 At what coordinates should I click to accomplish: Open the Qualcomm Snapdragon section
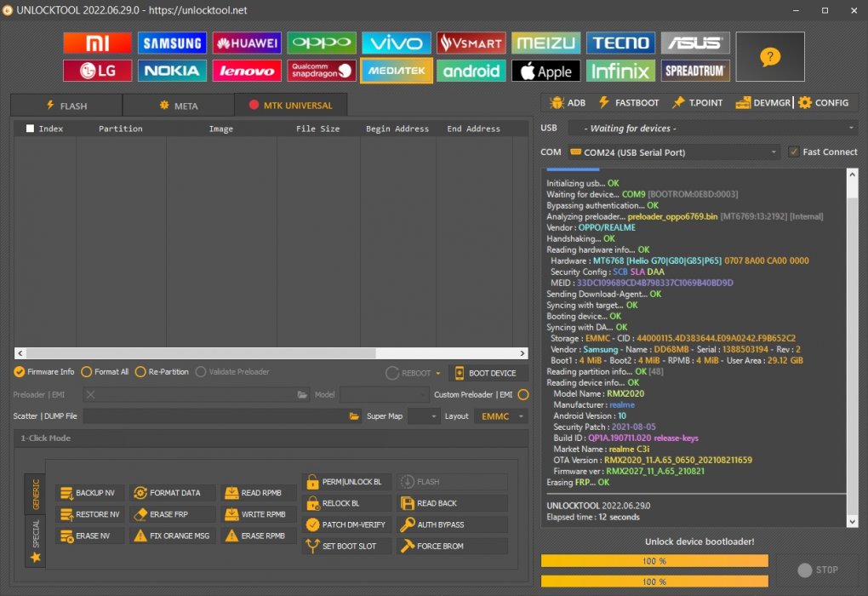pyautogui.click(x=322, y=71)
